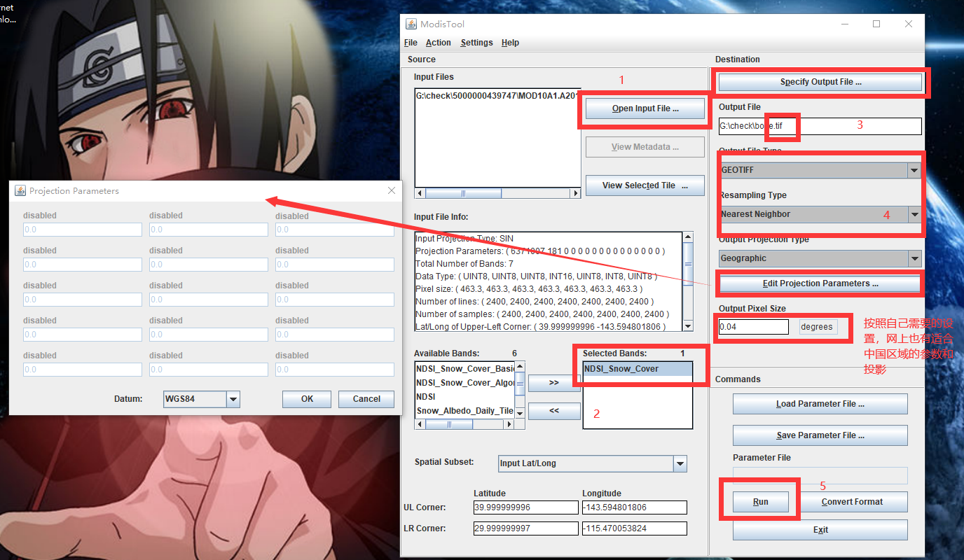
Task: Select NDSI_Snow_Cover_Algo band in Available Bands
Action: (x=465, y=383)
